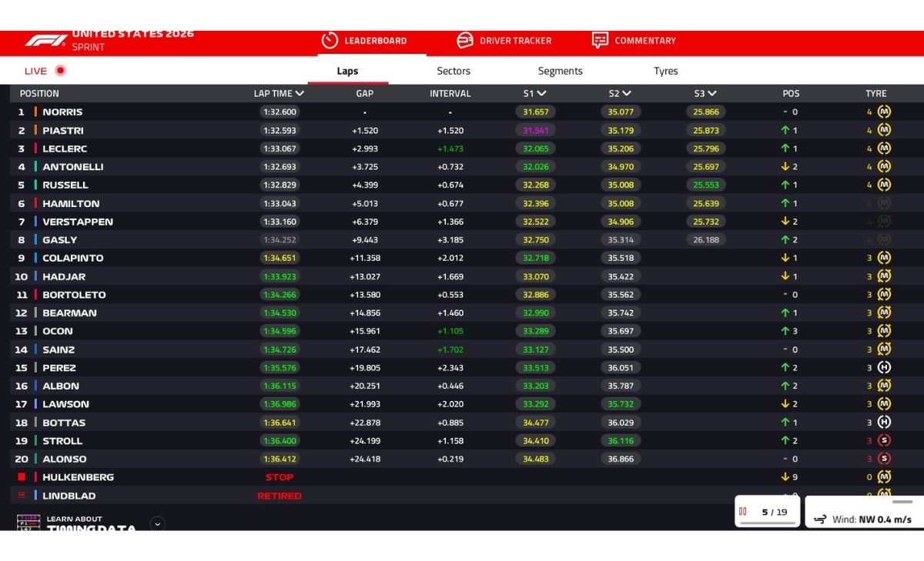924x561 pixels.
Task: Switch to the Tyres sub-tab
Action: click(666, 71)
